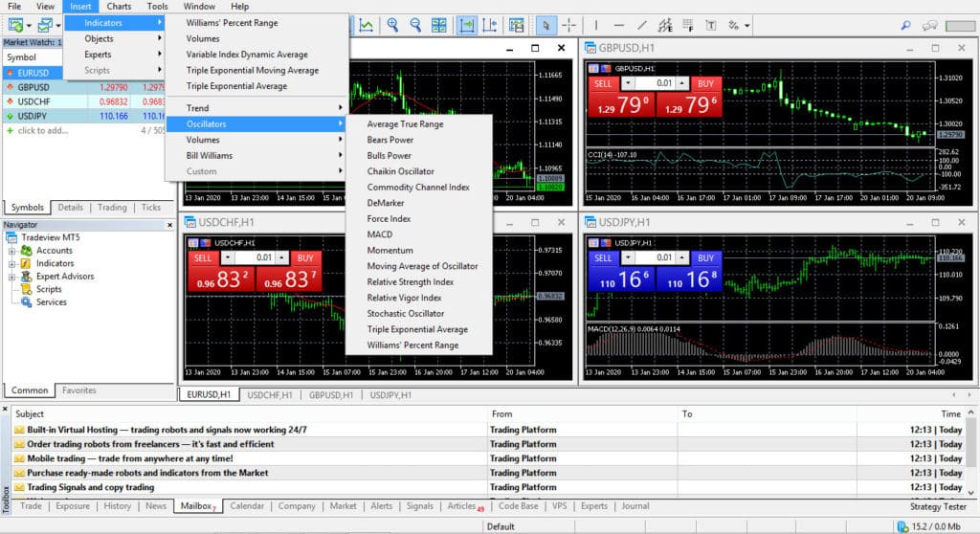Viewport: 980px width, 534px height.
Task: Expand the Expert Advisors tree node
Action: click(x=11, y=277)
